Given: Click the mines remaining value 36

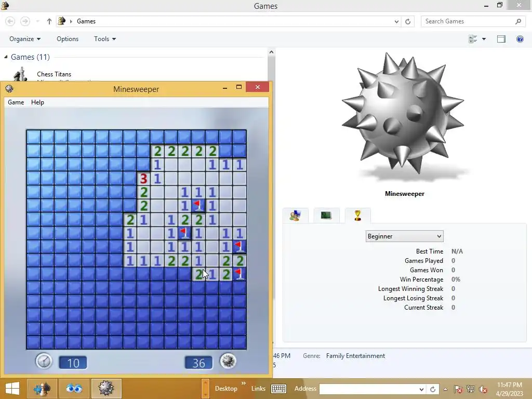Looking at the screenshot, I should point(199,363).
